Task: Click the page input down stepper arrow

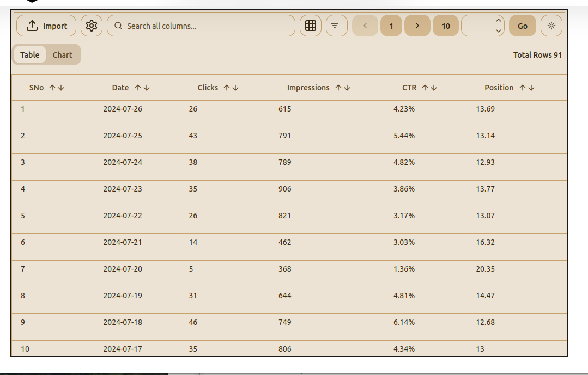Action: pyautogui.click(x=499, y=30)
